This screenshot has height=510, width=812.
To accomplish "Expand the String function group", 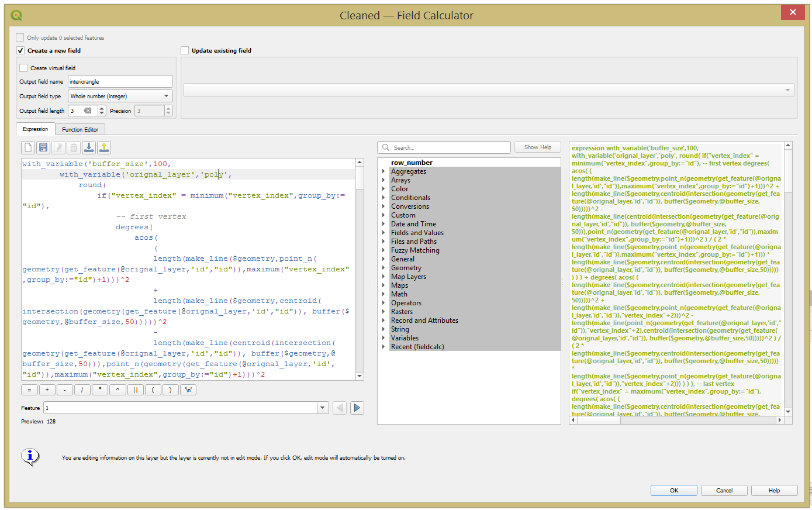I will click(383, 329).
